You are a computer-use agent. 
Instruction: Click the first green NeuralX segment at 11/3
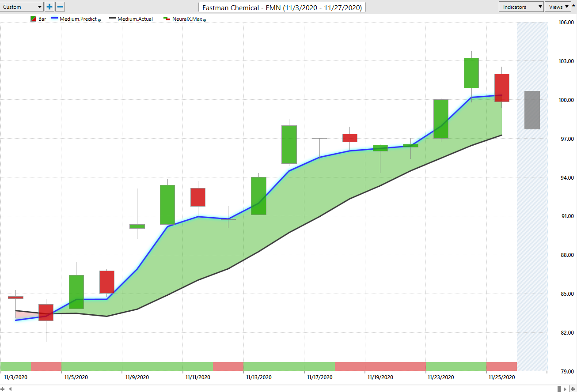(16, 366)
